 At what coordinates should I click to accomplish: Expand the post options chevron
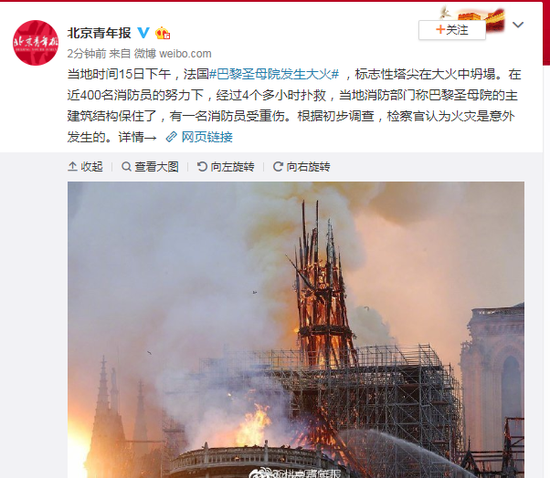point(518,25)
